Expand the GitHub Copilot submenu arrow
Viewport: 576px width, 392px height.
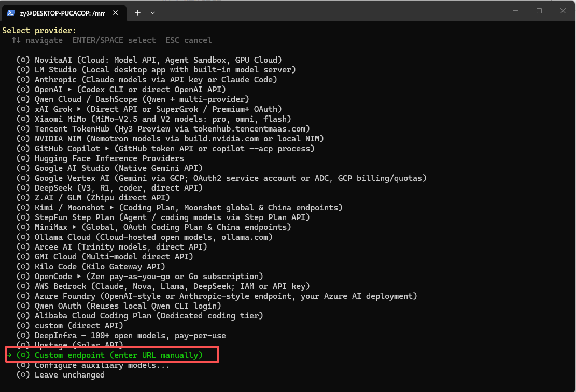pyautogui.click(x=107, y=149)
